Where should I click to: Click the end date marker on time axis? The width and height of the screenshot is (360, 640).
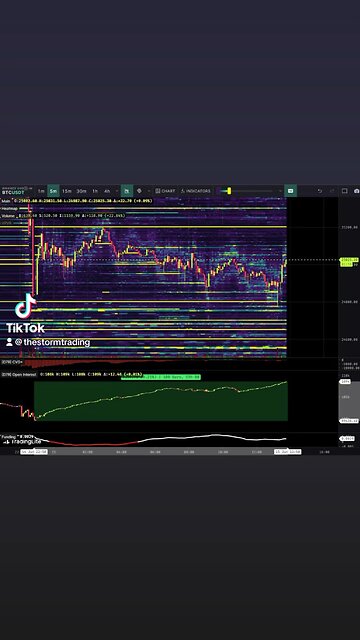point(288,452)
